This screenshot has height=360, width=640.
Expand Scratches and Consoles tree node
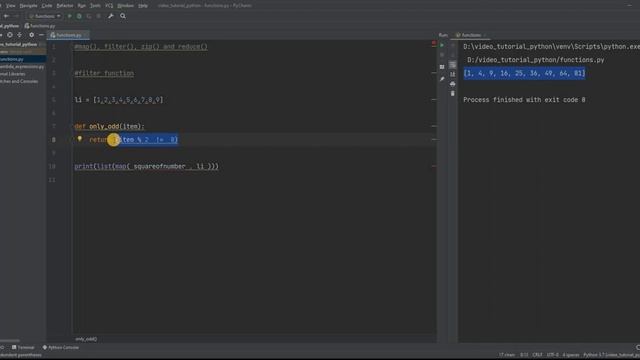click(19, 81)
